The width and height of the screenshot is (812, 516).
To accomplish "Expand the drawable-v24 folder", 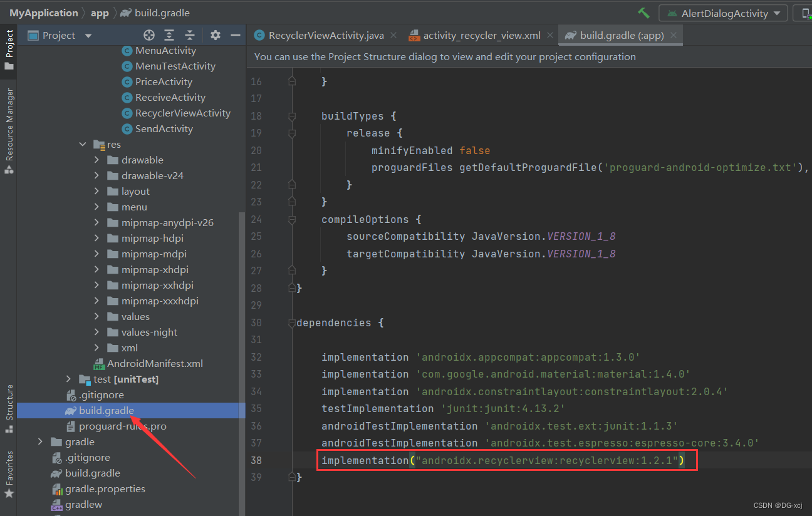I will click(x=96, y=175).
